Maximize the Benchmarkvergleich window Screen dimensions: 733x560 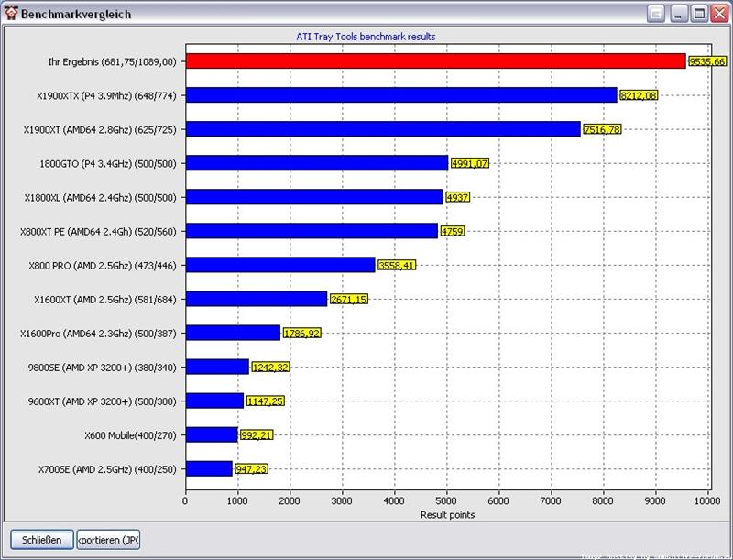(x=699, y=14)
